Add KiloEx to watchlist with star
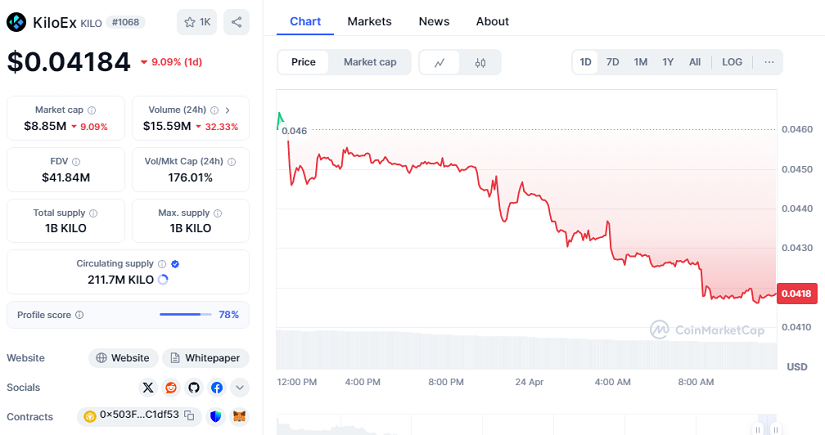The image size is (825, 435). point(196,22)
